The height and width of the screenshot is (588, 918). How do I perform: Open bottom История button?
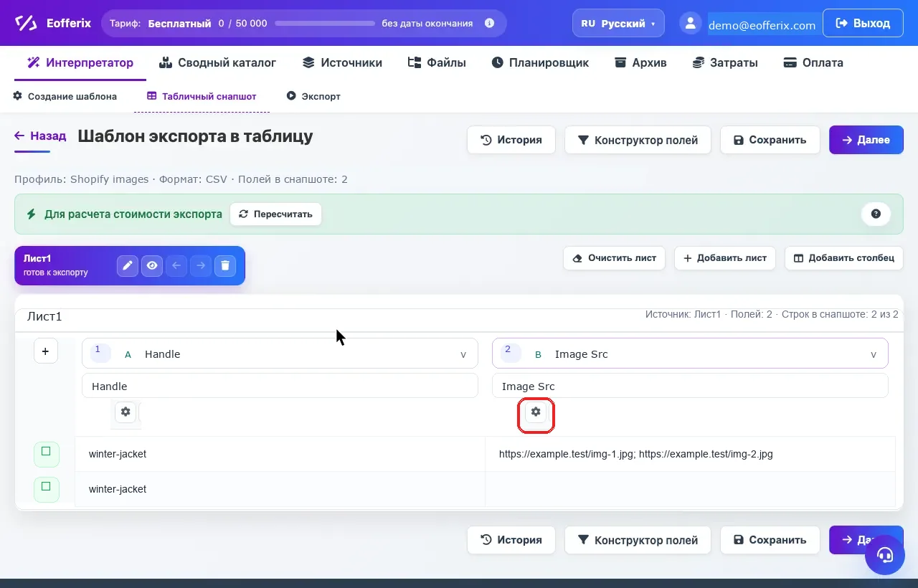coord(511,540)
